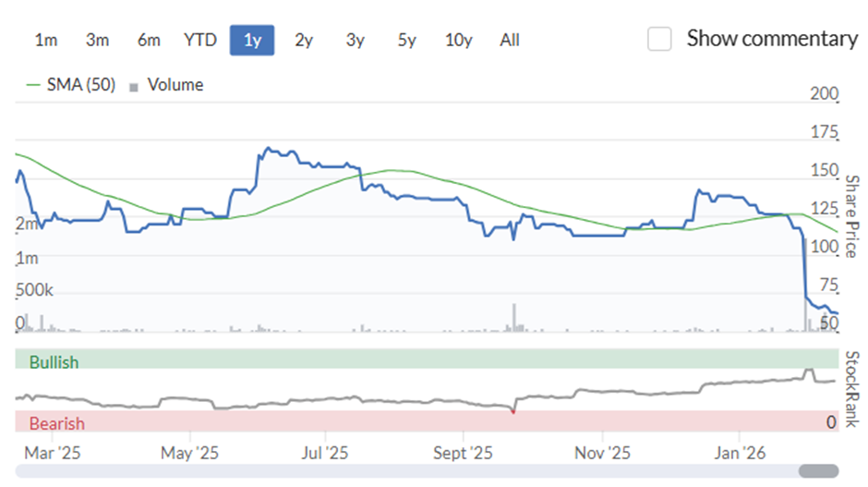The image size is (868, 487).
Task: Enable the Show commentary checkbox
Action: point(659,39)
